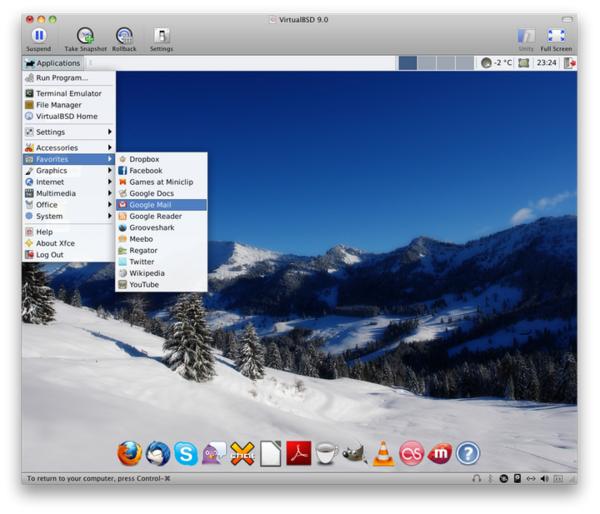Click the blue question mark help icon

468,454
